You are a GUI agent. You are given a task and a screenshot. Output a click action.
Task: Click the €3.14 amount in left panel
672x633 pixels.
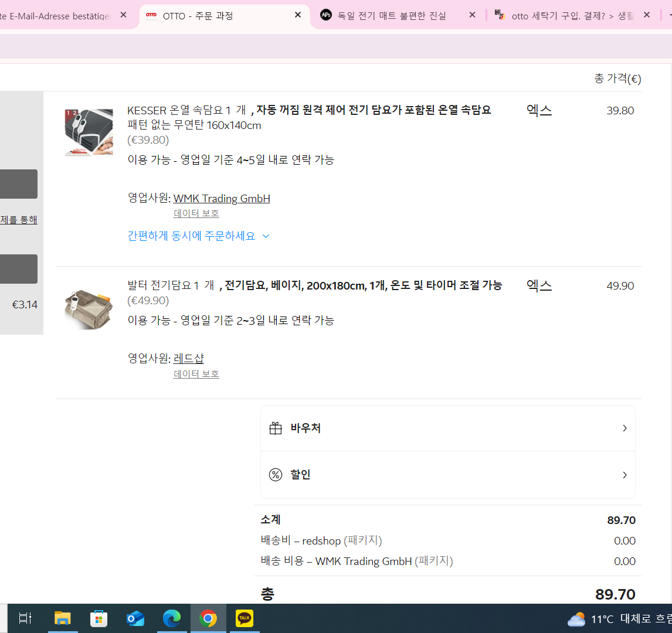[25, 305]
